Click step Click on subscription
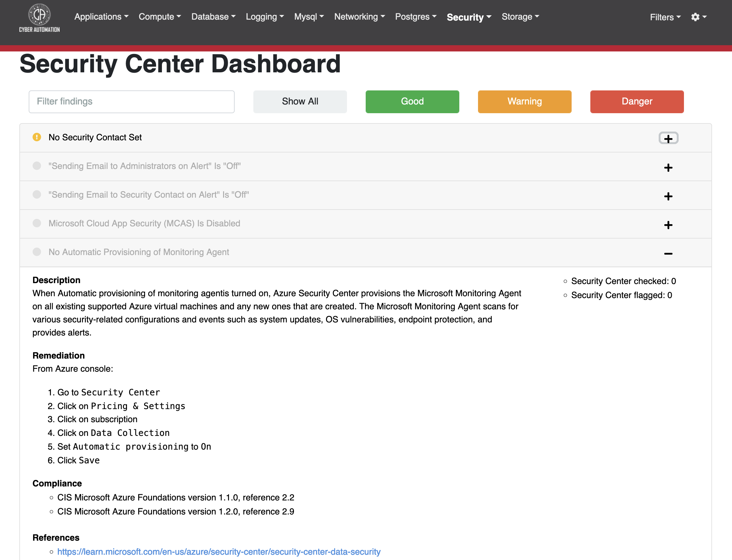 point(97,419)
